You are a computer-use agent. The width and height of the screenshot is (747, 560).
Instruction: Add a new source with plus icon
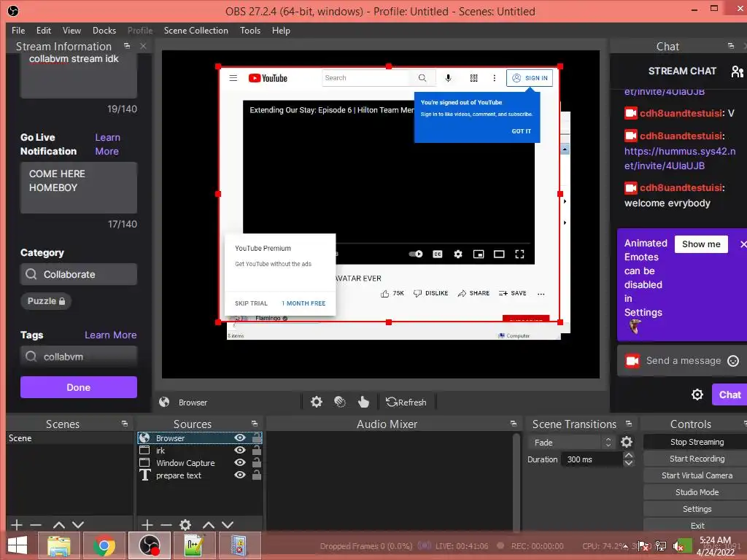pyautogui.click(x=147, y=525)
